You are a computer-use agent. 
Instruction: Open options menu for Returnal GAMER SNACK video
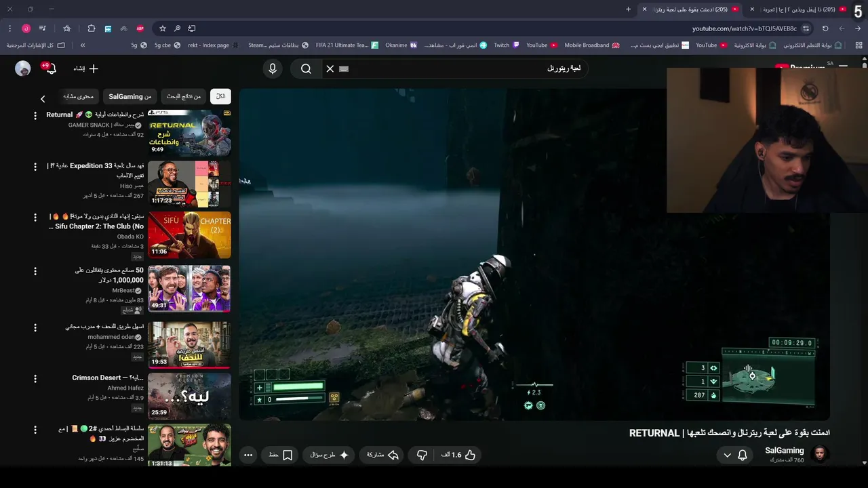point(35,116)
